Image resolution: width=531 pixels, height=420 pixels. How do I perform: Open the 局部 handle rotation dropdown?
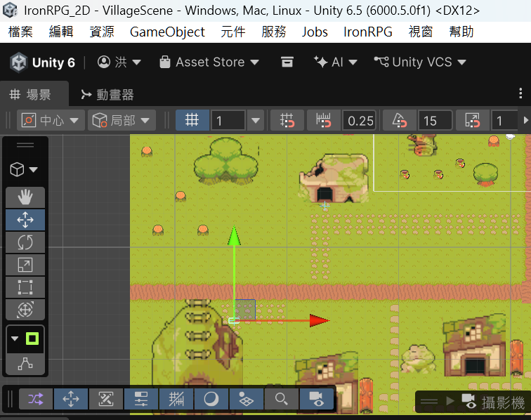click(122, 120)
